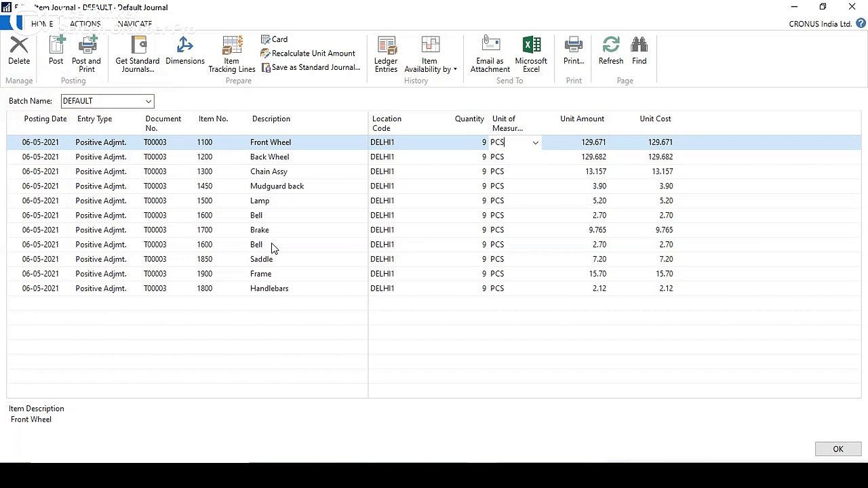Screen dimensions: 868x488
Task: Click Recalculate Unit Amount
Action: click(x=308, y=54)
